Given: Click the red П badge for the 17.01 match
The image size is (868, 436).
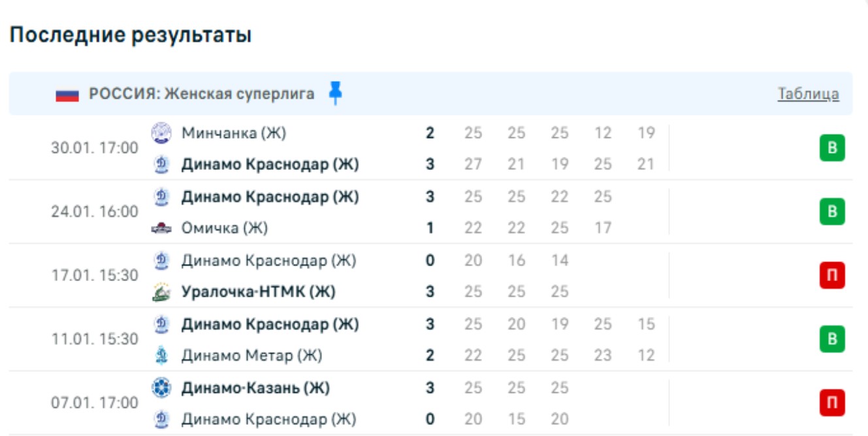Looking at the screenshot, I should [x=832, y=276].
